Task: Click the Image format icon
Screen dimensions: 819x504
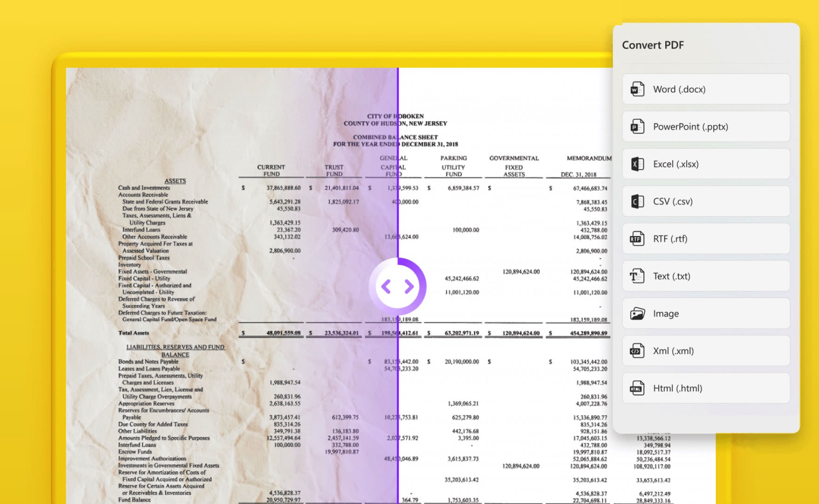Action: tap(637, 313)
